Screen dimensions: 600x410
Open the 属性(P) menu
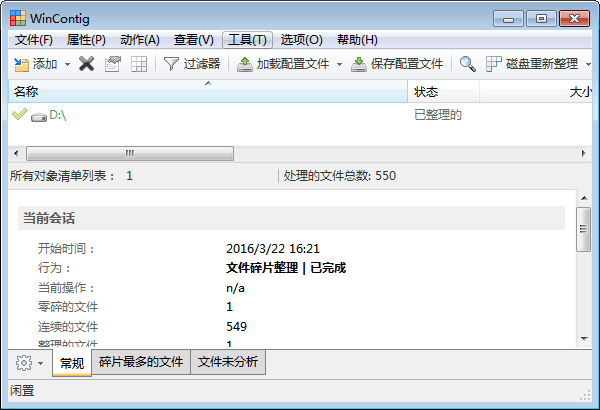click(x=86, y=40)
